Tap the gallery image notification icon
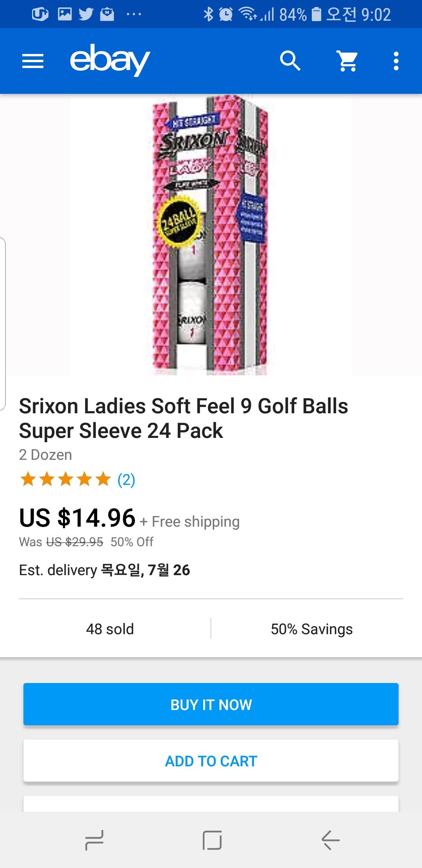 pos(65,14)
